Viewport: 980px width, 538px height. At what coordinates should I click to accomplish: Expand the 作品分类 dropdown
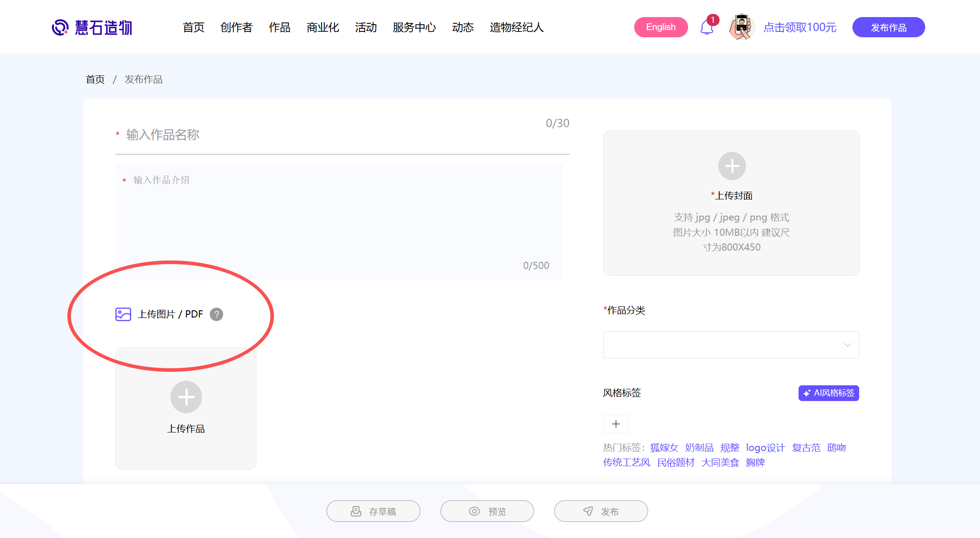(x=731, y=345)
